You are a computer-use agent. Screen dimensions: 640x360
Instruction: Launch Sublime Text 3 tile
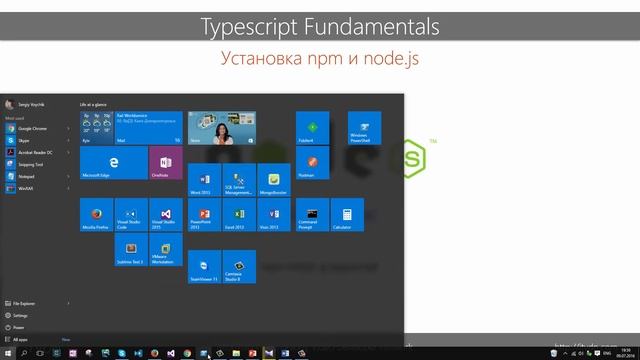tap(131, 249)
